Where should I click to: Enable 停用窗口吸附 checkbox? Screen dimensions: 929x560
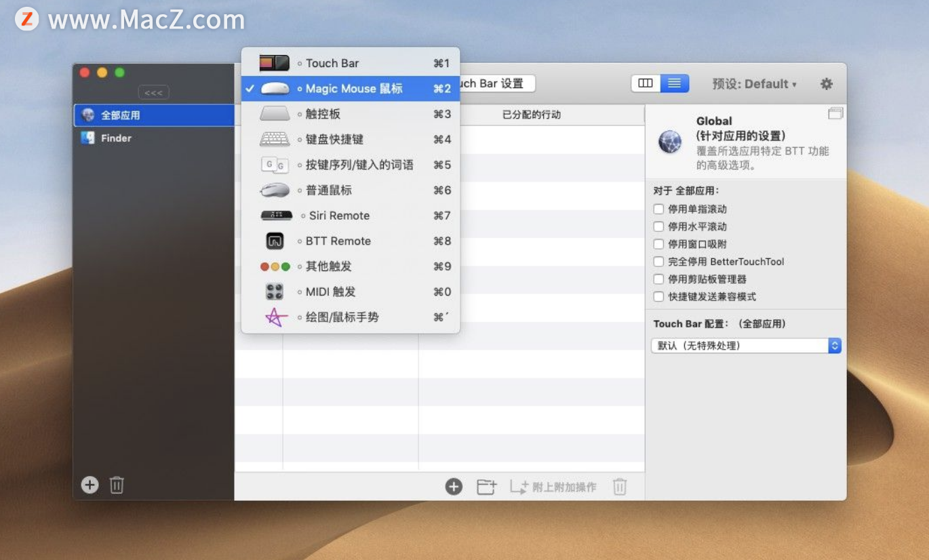(658, 244)
